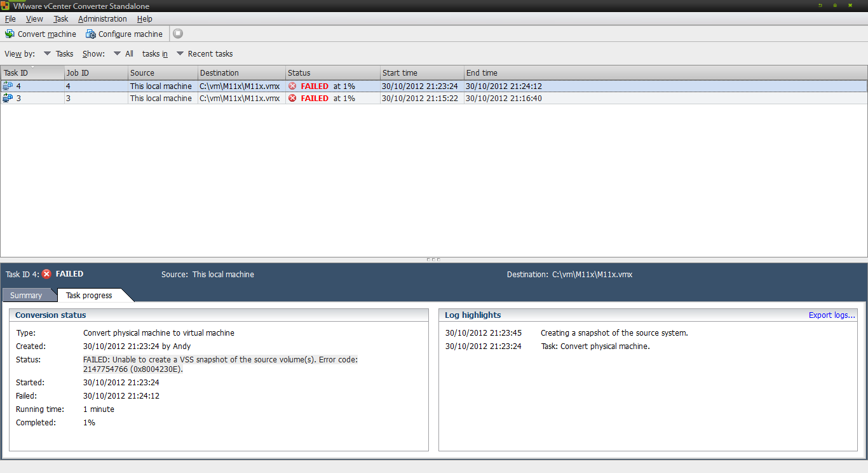The width and height of the screenshot is (868, 473).
Task: Select the Task progress tab
Action: tap(89, 296)
